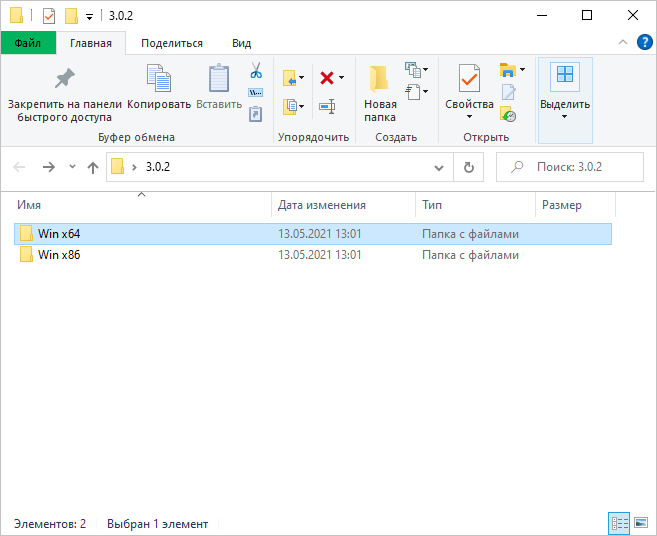Click the open folder icon in Открыть group
Image resolution: width=657 pixels, height=536 pixels.
(x=507, y=70)
